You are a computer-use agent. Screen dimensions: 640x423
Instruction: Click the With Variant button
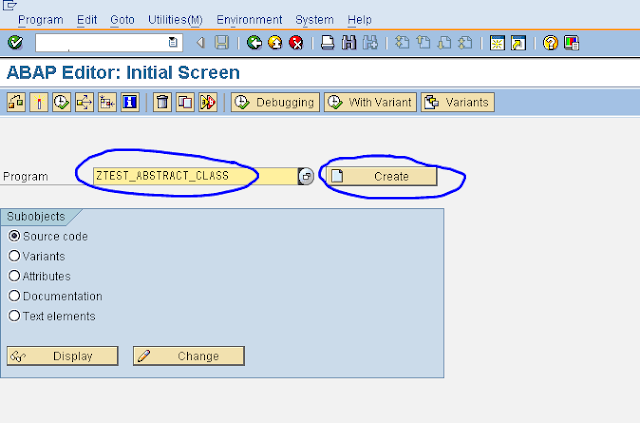click(x=371, y=102)
